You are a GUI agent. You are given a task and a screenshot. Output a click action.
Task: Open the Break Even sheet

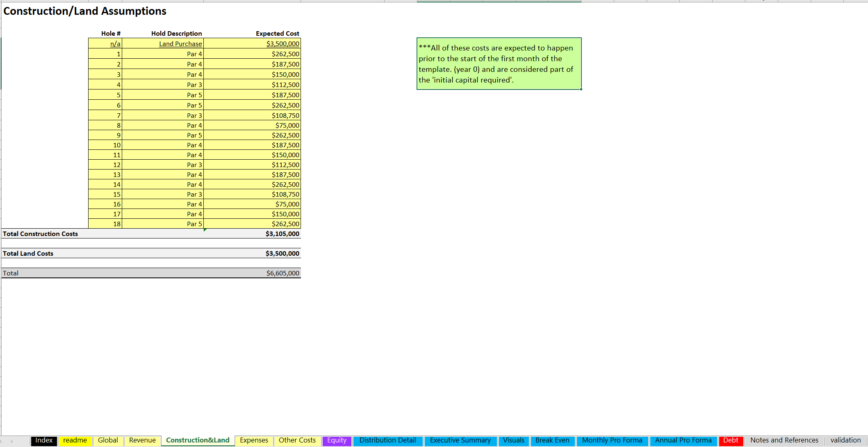click(552, 440)
